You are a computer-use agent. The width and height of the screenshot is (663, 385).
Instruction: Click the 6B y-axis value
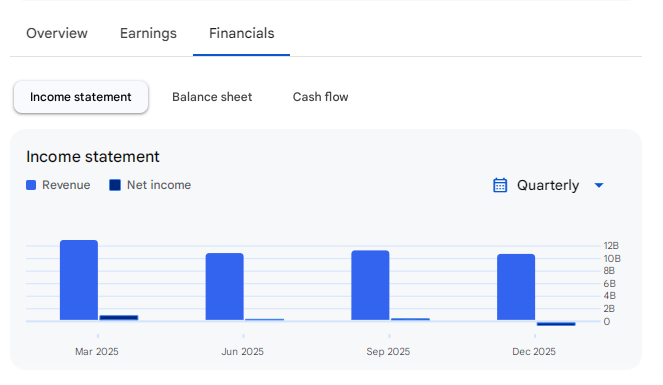coord(609,284)
